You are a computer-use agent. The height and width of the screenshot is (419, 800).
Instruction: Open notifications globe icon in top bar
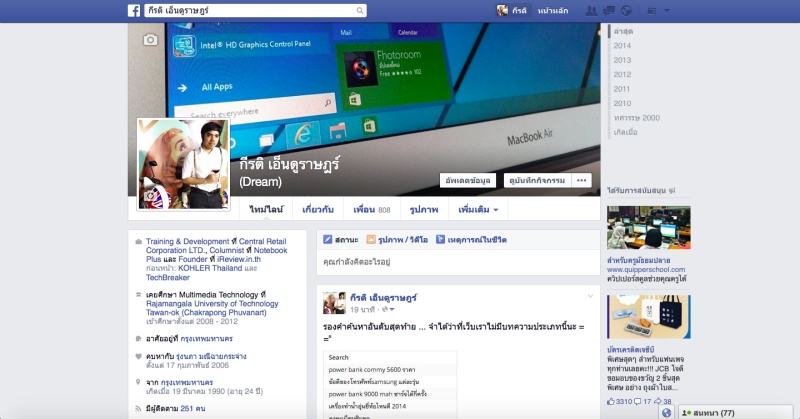pos(626,10)
